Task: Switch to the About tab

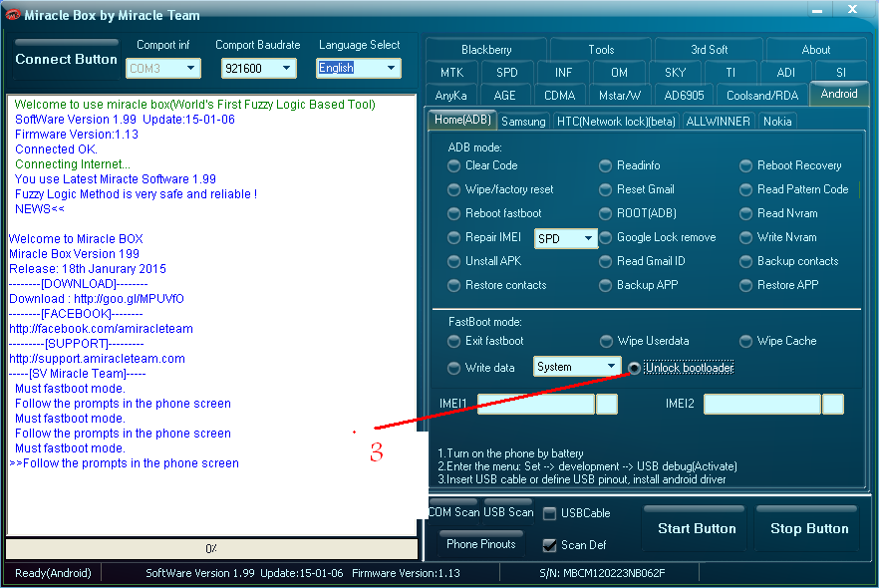Action: click(815, 50)
